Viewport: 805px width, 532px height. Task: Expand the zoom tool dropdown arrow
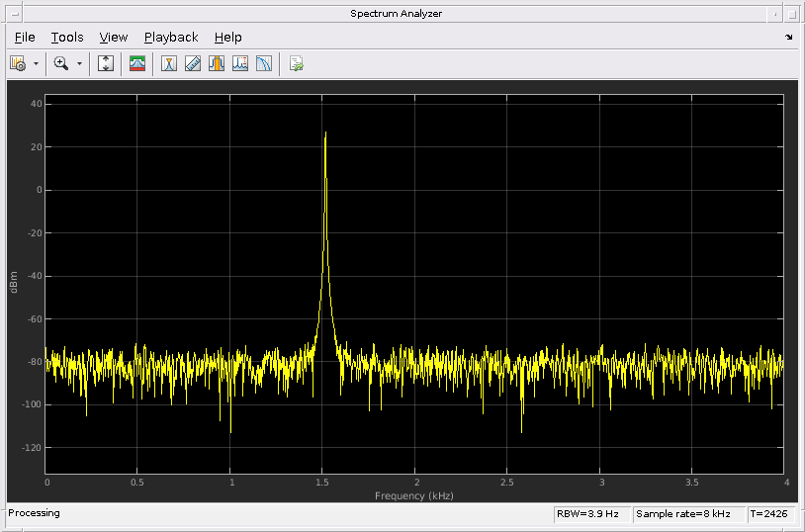coord(79,63)
